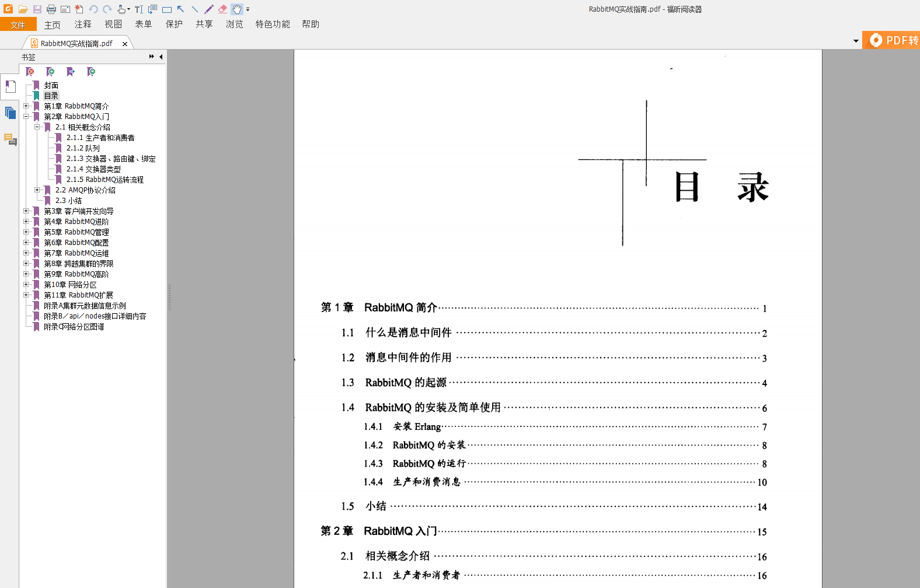Image resolution: width=920 pixels, height=588 pixels.
Task: Expand the 第7章 RabbitMQ运维 bookmark
Action: tap(26, 253)
